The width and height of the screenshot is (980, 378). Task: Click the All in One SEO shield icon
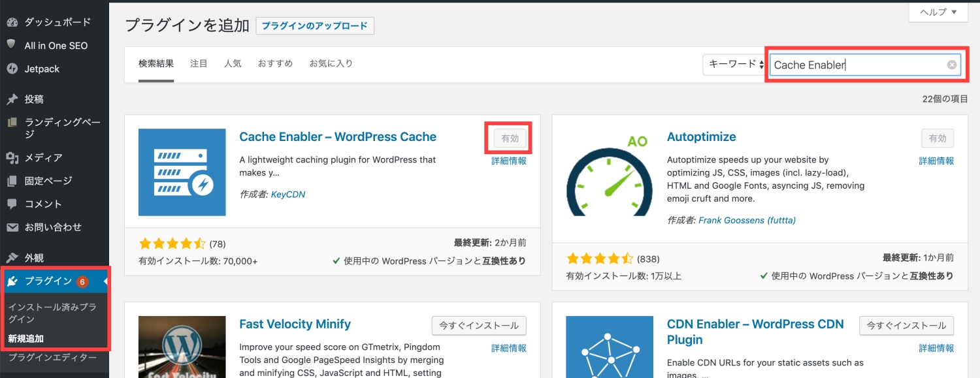pos(11,45)
